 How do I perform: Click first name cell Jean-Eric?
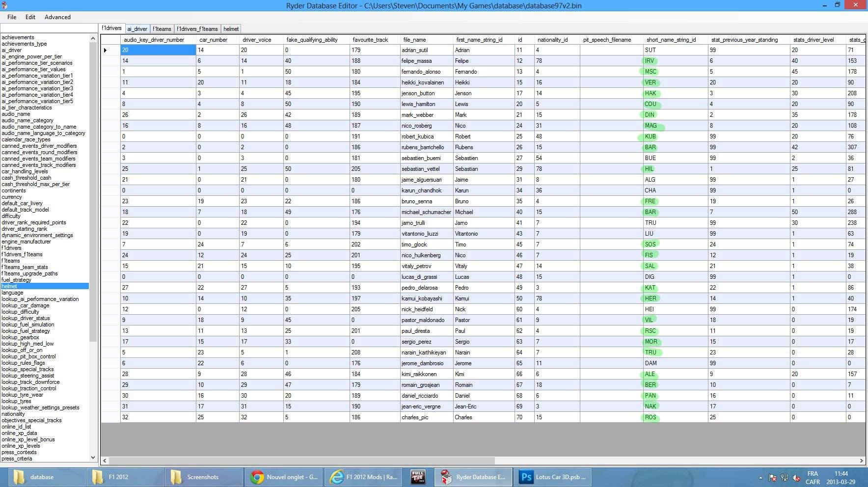tap(484, 406)
